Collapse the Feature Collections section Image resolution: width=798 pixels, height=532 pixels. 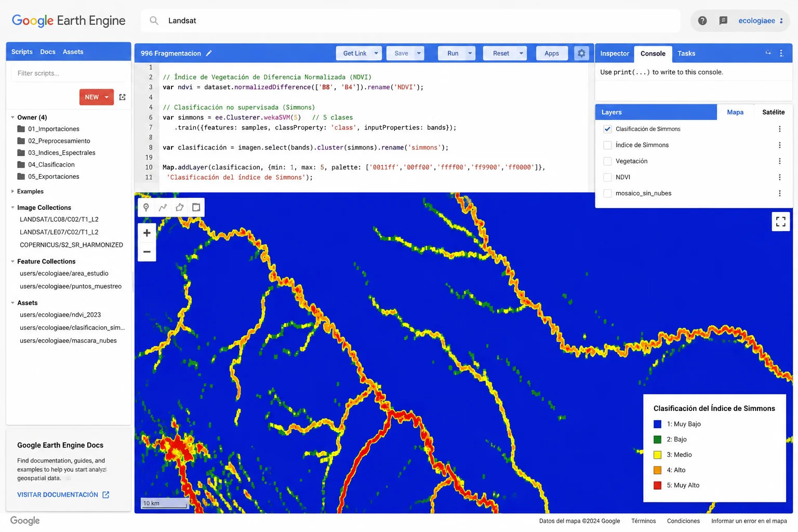(12, 261)
